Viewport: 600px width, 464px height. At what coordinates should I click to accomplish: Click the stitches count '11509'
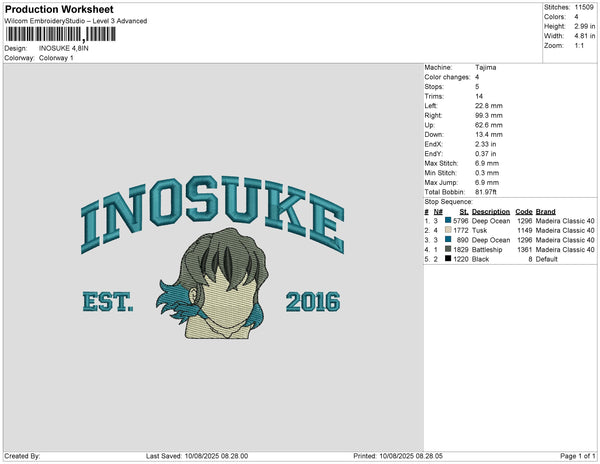click(584, 7)
